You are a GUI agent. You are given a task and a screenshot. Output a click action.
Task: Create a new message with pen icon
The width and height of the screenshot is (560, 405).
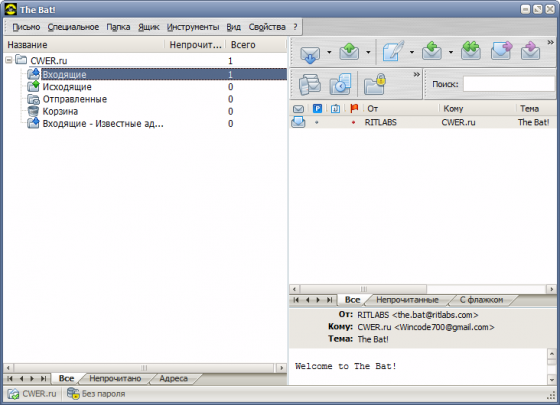(393, 52)
